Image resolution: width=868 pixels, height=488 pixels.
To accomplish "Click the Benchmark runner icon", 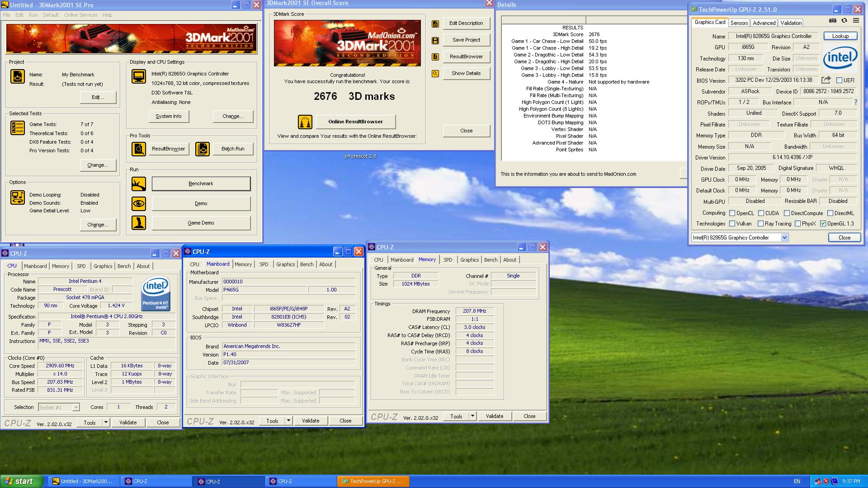I will (139, 184).
